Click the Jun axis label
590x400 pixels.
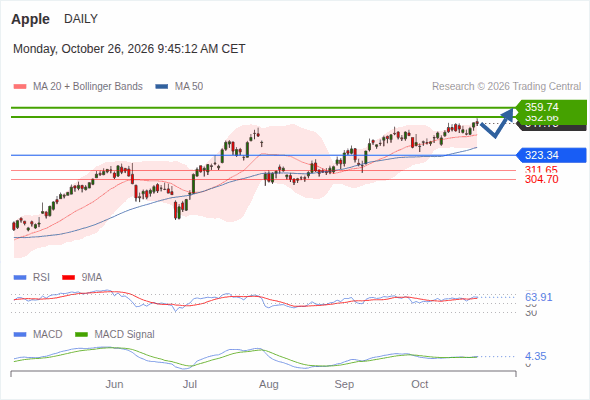114,384
